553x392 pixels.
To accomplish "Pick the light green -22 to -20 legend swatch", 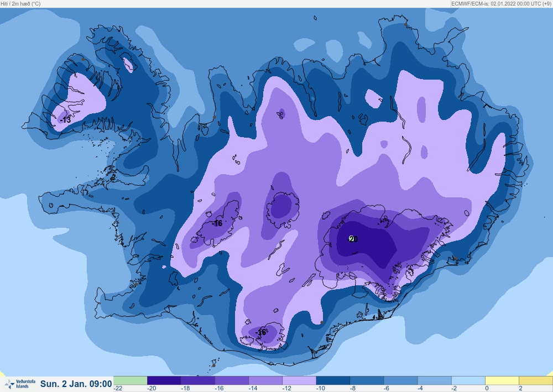I will (130, 380).
